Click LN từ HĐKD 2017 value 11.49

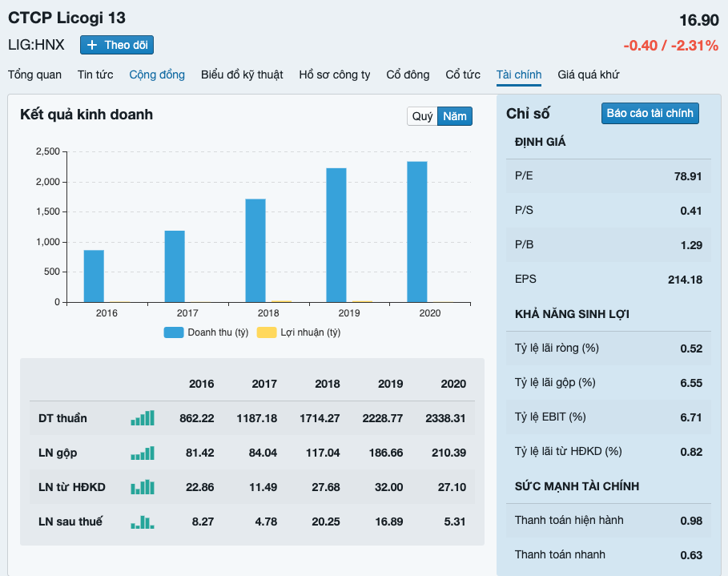(263, 487)
